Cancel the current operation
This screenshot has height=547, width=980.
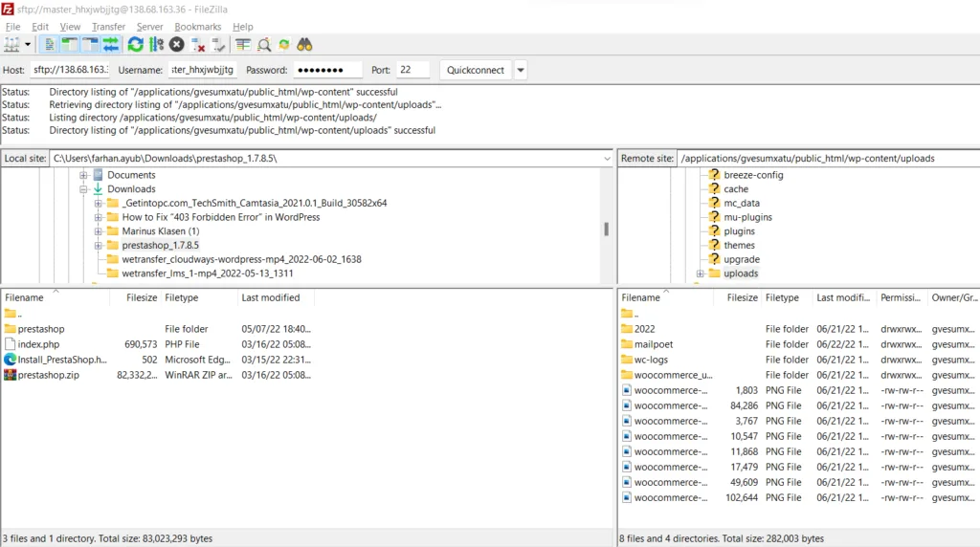point(177,44)
